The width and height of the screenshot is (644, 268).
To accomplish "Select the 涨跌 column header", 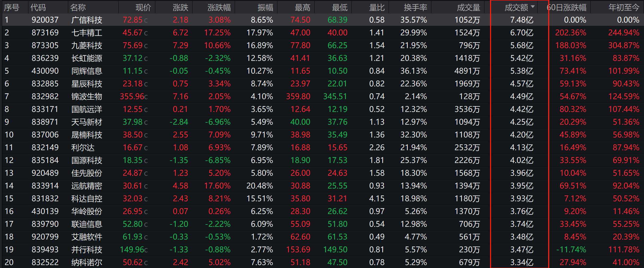I will coord(181,7).
